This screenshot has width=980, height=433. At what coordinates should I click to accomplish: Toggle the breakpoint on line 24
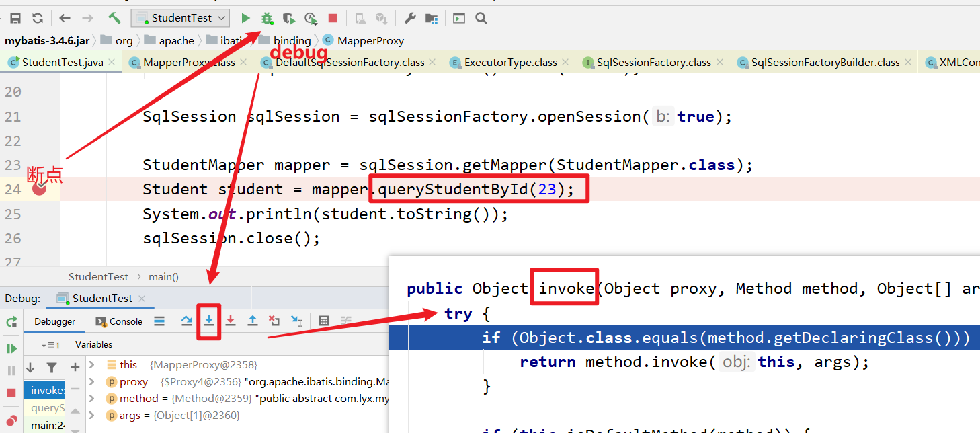coord(39,189)
